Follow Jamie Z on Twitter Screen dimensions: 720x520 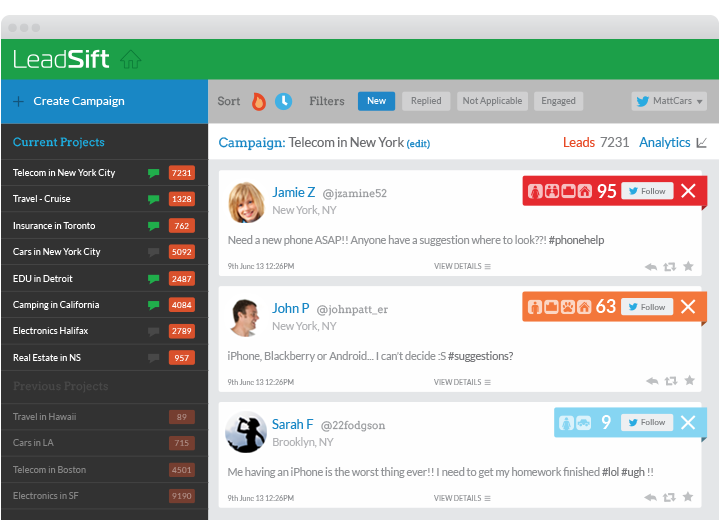[647, 191]
